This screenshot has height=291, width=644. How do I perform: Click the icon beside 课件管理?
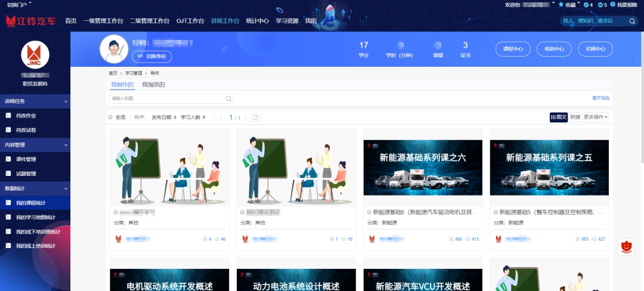(8, 159)
